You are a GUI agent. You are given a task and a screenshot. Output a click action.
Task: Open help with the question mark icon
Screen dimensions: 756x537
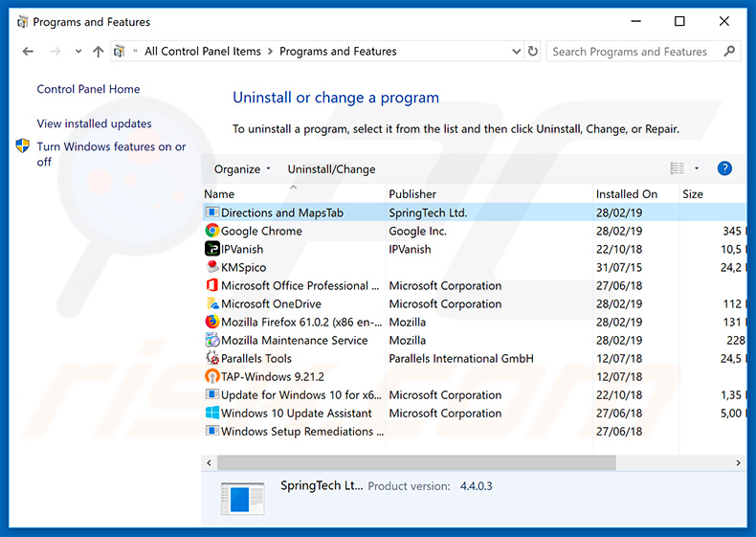pyautogui.click(x=724, y=168)
